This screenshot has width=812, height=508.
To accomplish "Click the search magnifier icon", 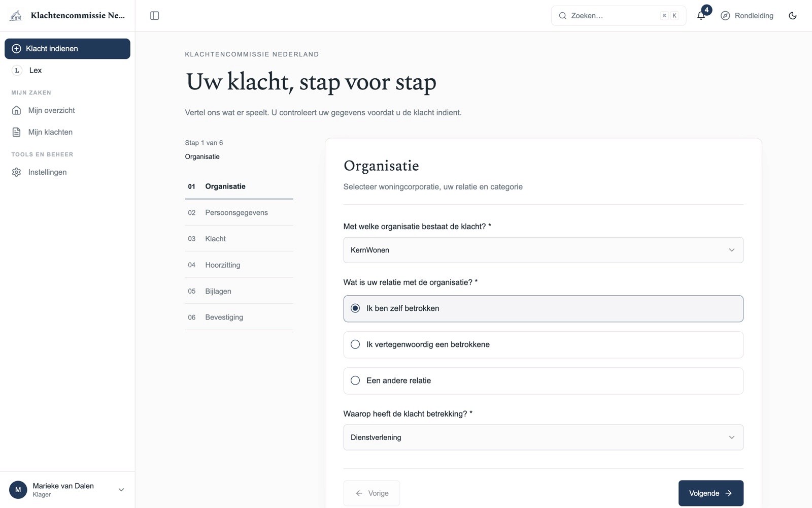I will tap(562, 16).
